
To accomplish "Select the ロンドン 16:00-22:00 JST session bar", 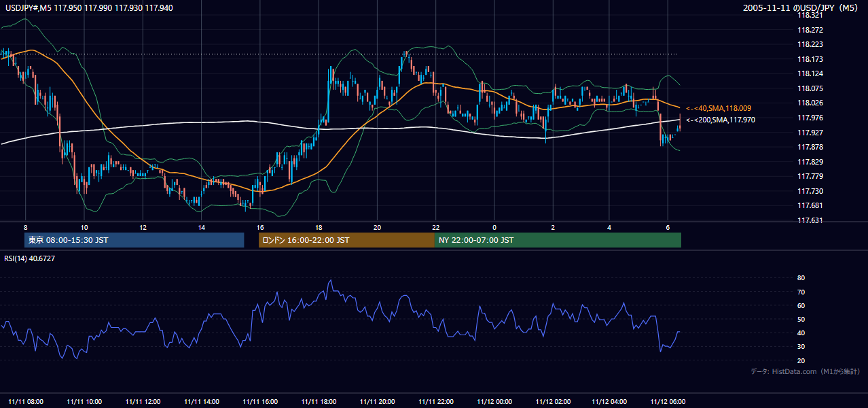I will coord(346,240).
